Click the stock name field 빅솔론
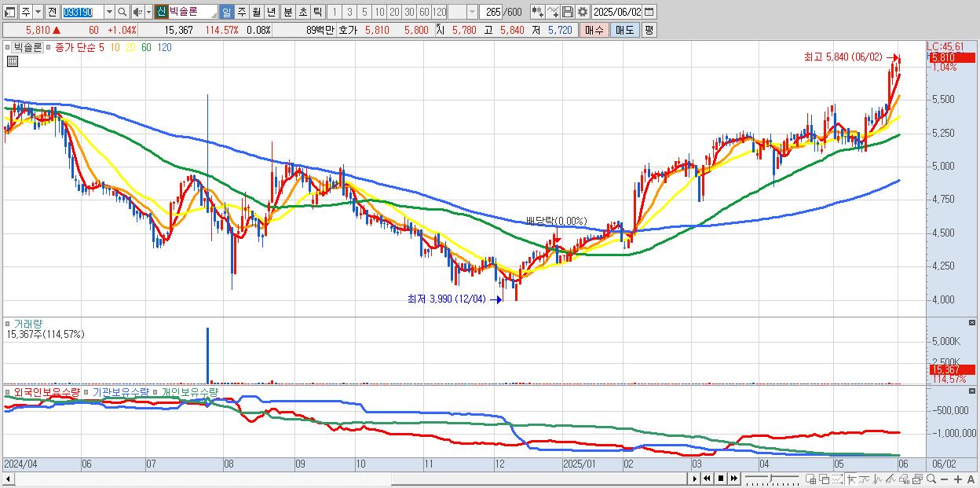980x488 pixels. (192, 12)
